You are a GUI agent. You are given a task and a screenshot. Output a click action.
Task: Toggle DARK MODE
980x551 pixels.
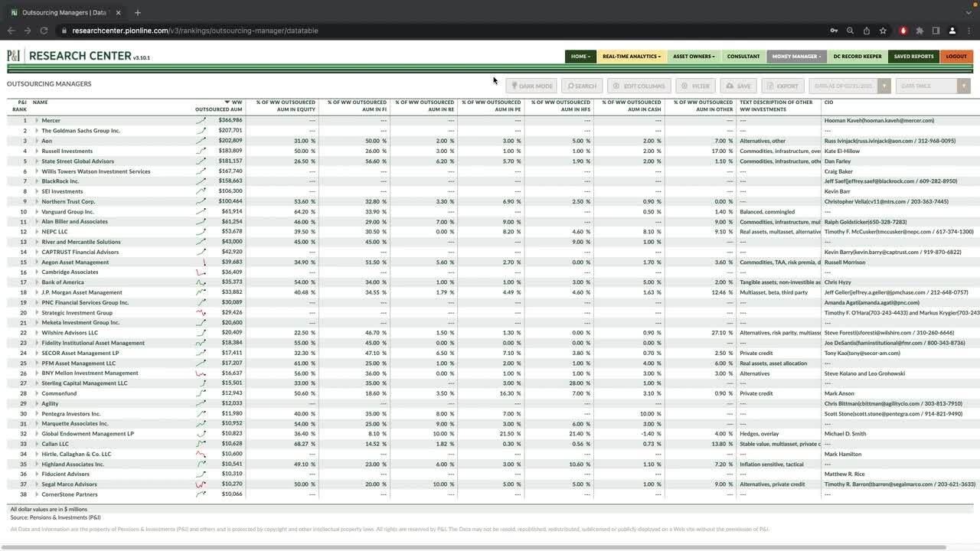pos(531,86)
